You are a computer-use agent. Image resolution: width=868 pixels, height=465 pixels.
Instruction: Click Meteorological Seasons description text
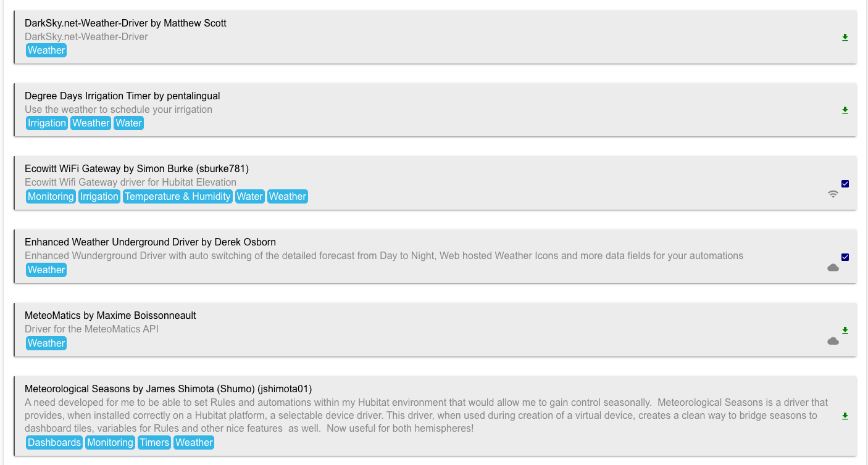tap(426, 416)
